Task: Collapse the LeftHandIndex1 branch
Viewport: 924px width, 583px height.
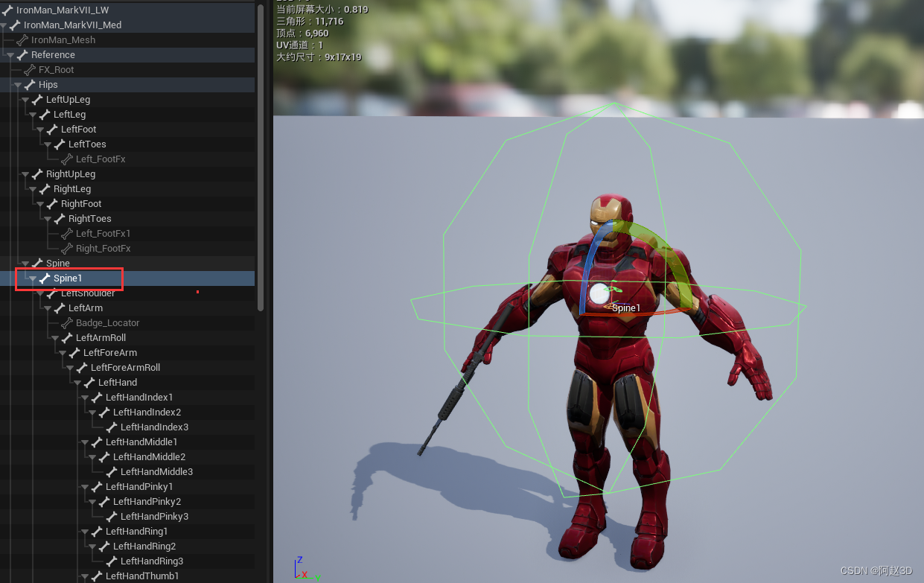Action: (85, 398)
